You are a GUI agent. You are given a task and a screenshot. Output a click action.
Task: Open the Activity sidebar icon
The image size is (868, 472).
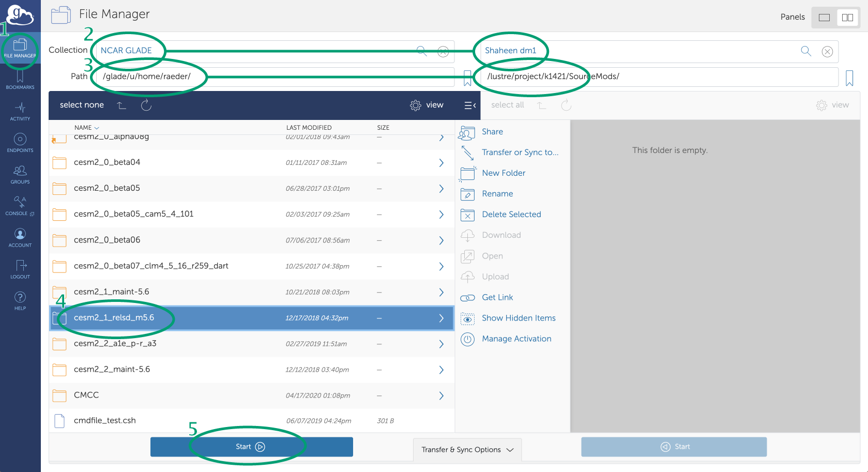pyautogui.click(x=20, y=111)
